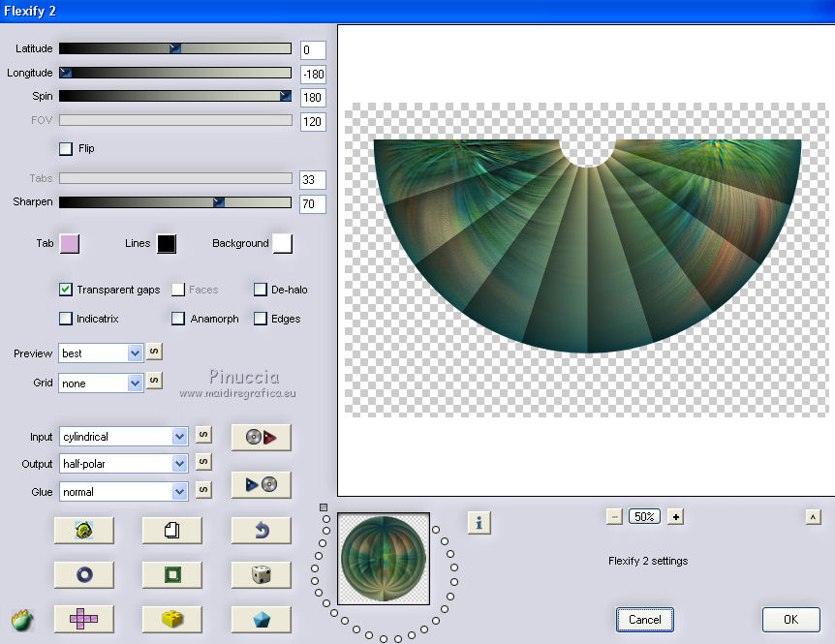Enable the Anamorph checkbox
The width and height of the screenshot is (835, 644).
[x=178, y=319]
